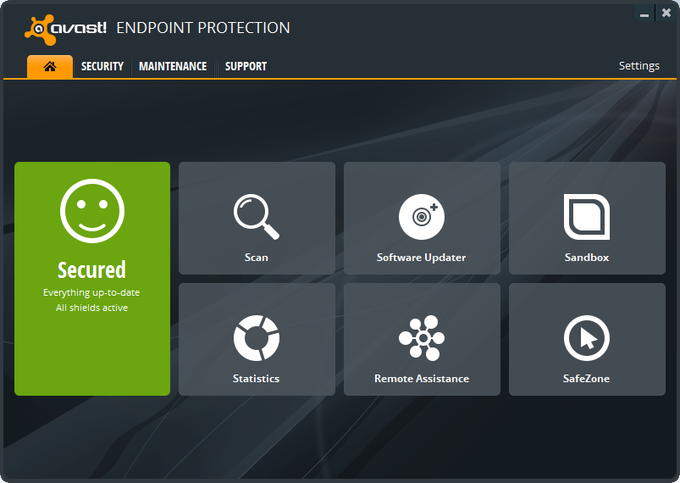Open SafeZone cursor icon tile

[587, 339]
